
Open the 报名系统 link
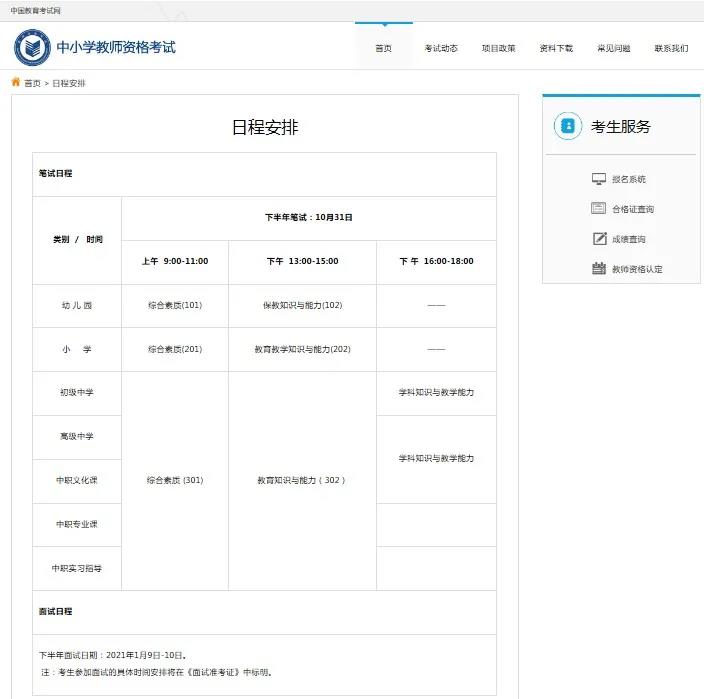pyautogui.click(x=629, y=179)
